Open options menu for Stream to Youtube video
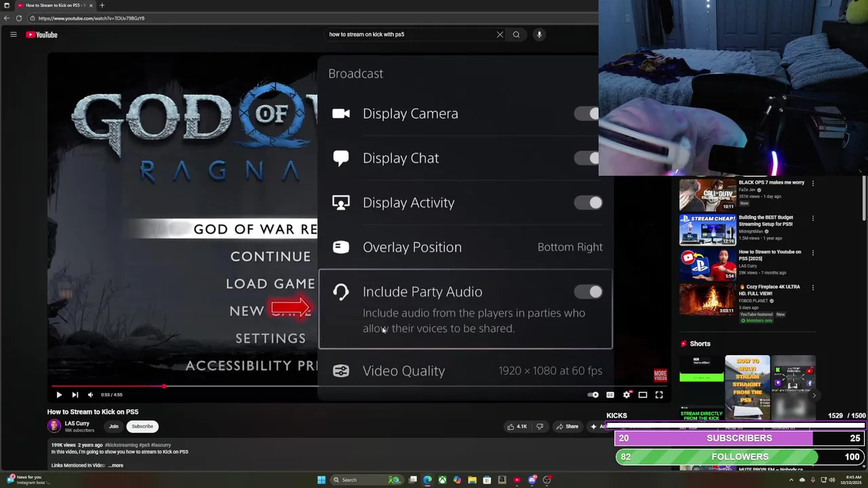 (x=813, y=253)
